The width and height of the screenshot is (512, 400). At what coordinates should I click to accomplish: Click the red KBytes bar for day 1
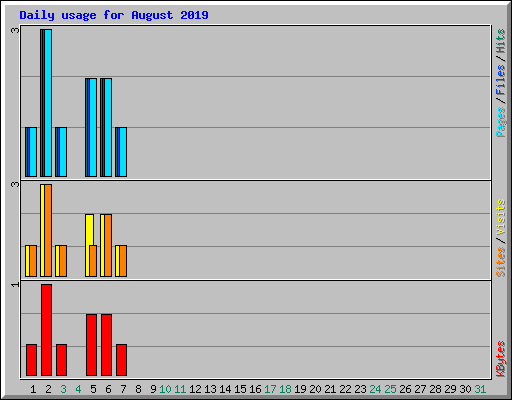(x=31, y=360)
